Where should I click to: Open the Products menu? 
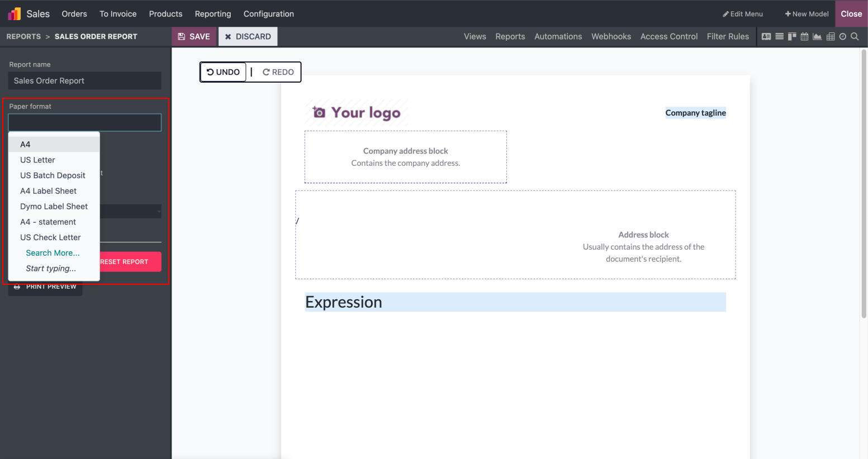(165, 14)
